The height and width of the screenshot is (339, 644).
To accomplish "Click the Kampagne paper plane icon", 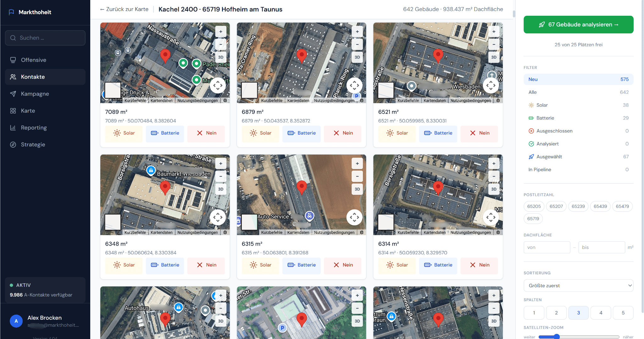I will (x=13, y=94).
